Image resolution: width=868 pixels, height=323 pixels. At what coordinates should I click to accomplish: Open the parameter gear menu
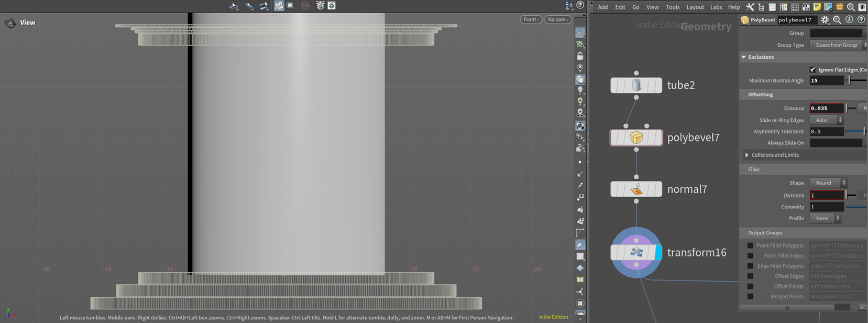point(825,20)
